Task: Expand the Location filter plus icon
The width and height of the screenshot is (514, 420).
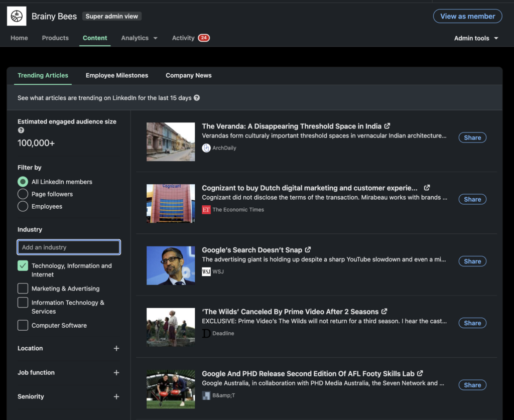Action: click(x=116, y=348)
